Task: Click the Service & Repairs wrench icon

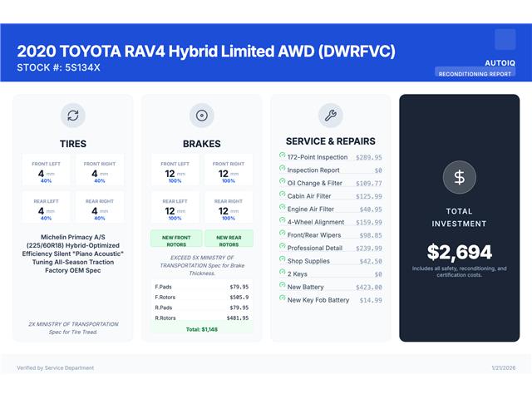Action: [x=330, y=116]
